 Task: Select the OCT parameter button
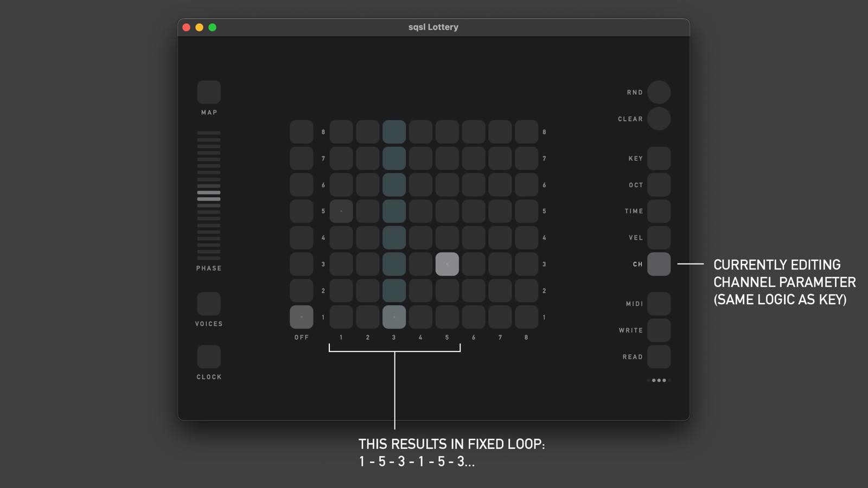pos(659,185)
